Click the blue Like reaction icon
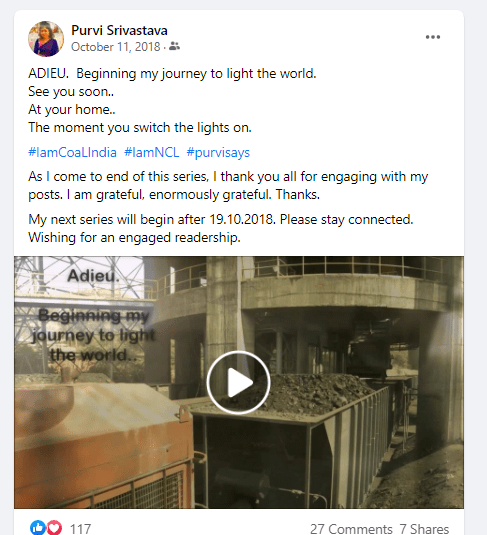Image resolution: width=487 pixels, height=535 pixels. (38, 527)
